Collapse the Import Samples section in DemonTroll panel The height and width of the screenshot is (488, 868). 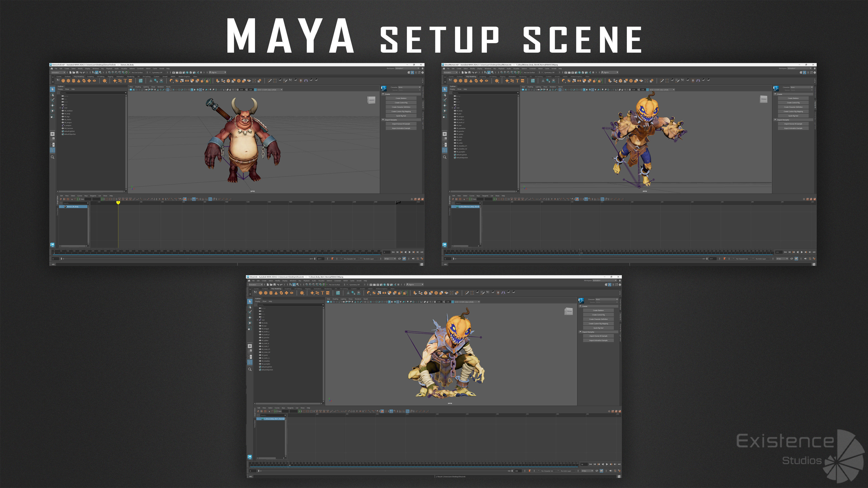[383, 120]
